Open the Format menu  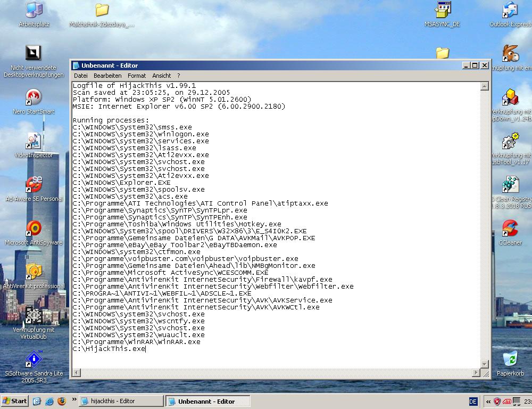pyautogui.click(x=137, y=76)
